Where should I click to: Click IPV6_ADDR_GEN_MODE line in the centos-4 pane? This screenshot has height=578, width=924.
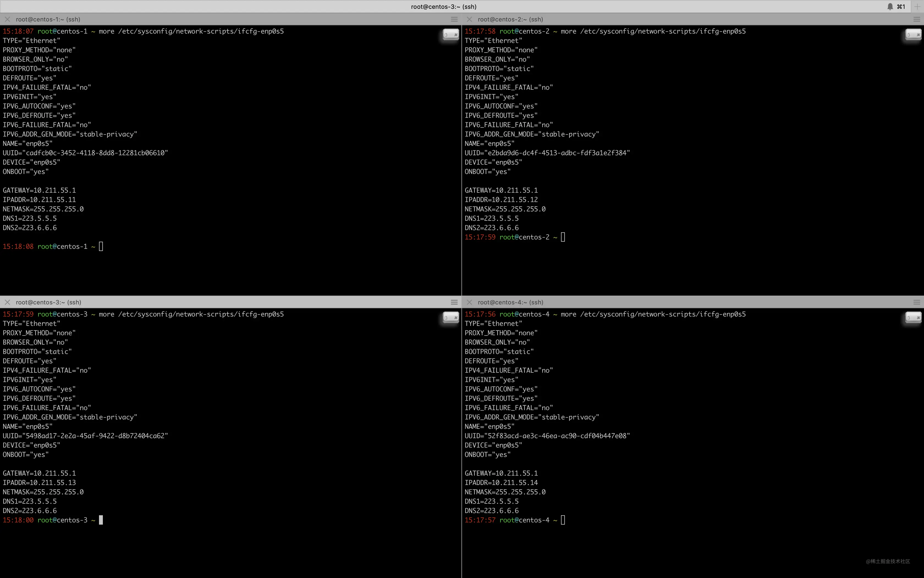532,417
